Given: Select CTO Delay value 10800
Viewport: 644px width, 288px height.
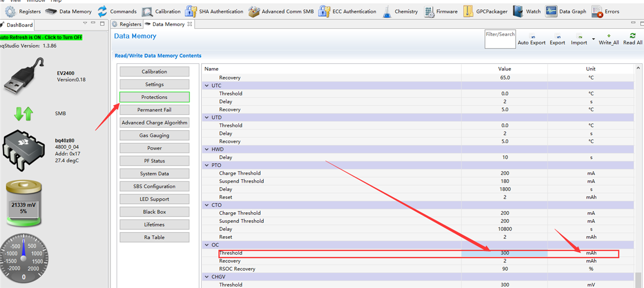Looking at the screenshot, I should [x=505, y=229].
